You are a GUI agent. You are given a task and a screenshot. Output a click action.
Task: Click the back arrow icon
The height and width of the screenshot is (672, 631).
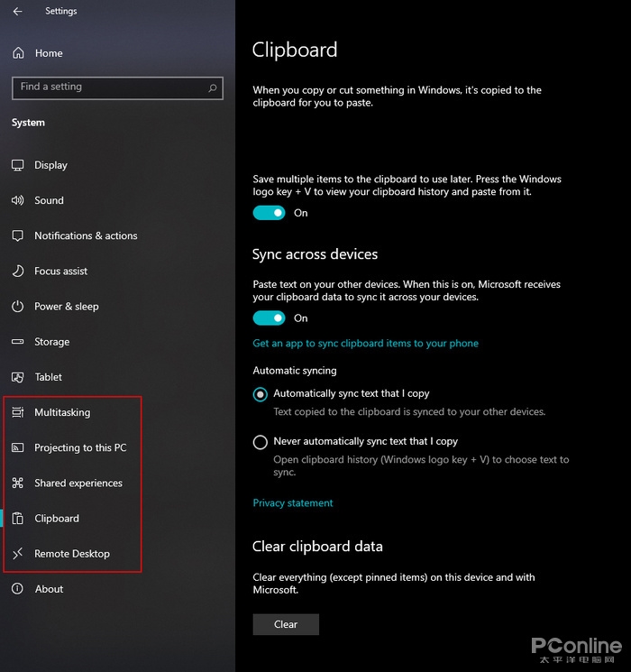click(x=18, y=12)
